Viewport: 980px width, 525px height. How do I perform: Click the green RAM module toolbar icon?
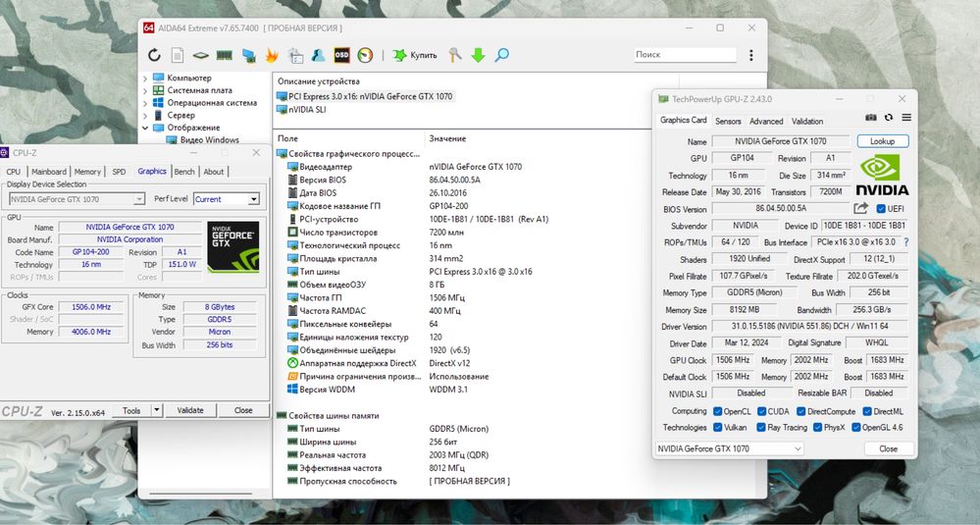point(225,55)
